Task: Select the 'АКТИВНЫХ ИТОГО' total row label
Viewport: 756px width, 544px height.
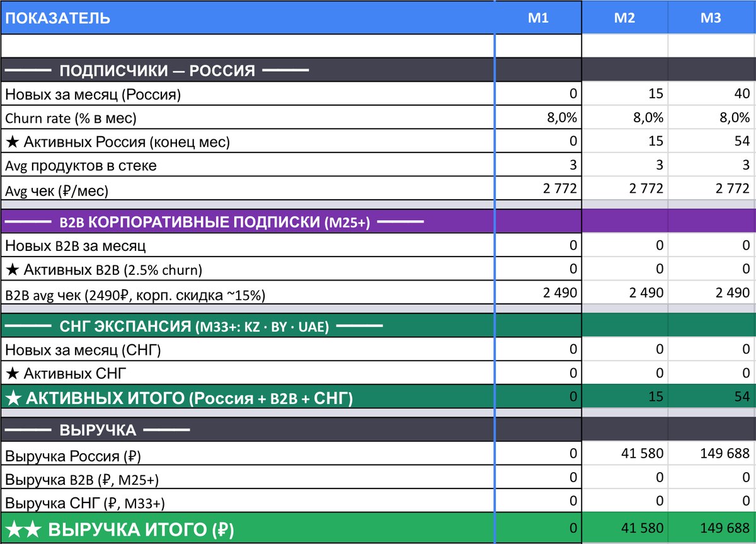Action: pyautogui.click(x=247, y=397)
